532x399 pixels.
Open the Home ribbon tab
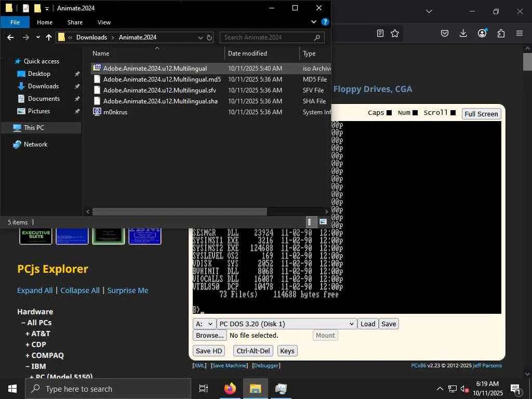[x=45, y=22]
